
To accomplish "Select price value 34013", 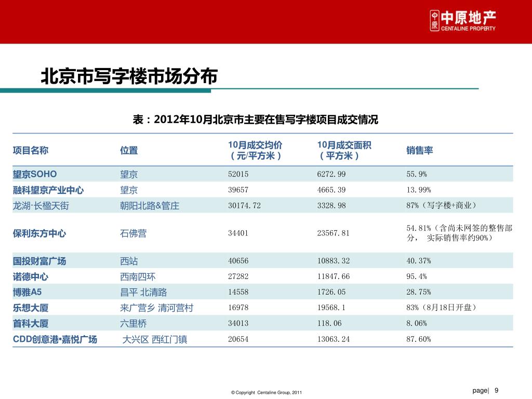I will [x=238, y=323].
